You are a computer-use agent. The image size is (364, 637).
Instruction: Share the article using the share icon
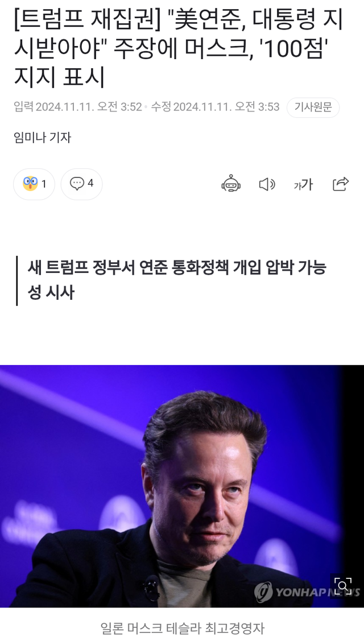341,184
